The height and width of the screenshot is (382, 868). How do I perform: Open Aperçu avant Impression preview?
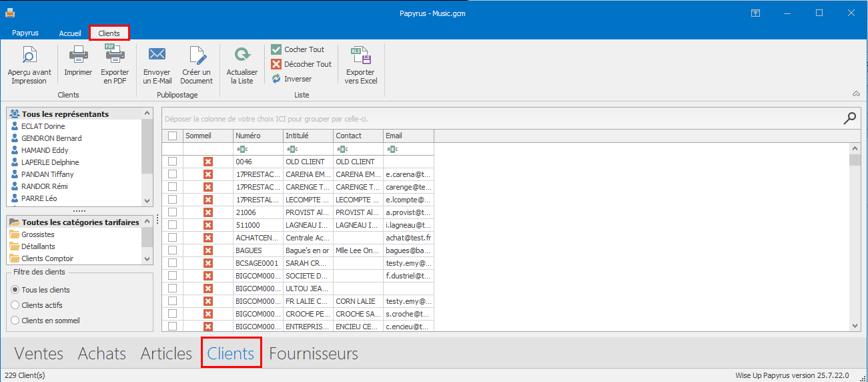[x=29, y=65]
